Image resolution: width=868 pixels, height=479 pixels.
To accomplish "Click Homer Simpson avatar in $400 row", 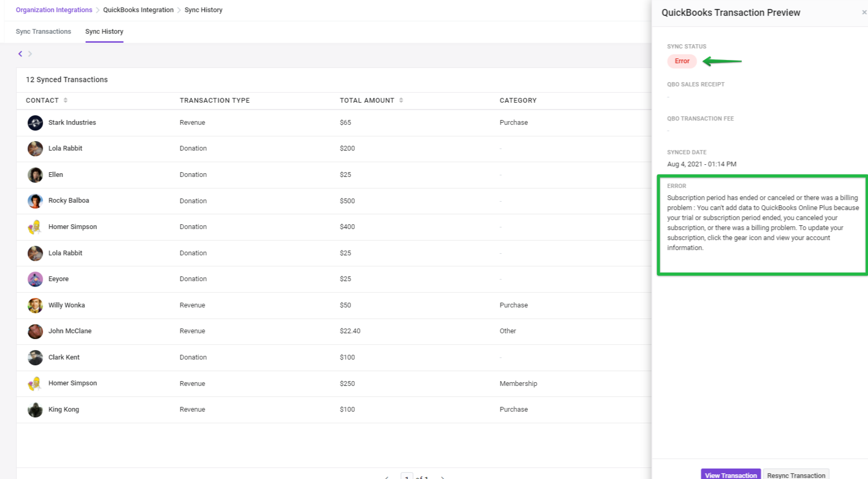I will (35, 227).
